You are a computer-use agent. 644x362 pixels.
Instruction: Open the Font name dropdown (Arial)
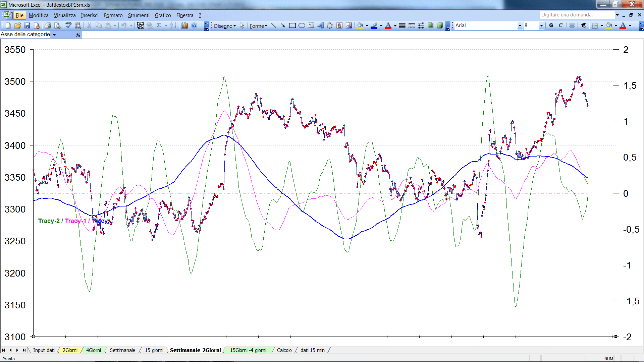click(520, 25)
